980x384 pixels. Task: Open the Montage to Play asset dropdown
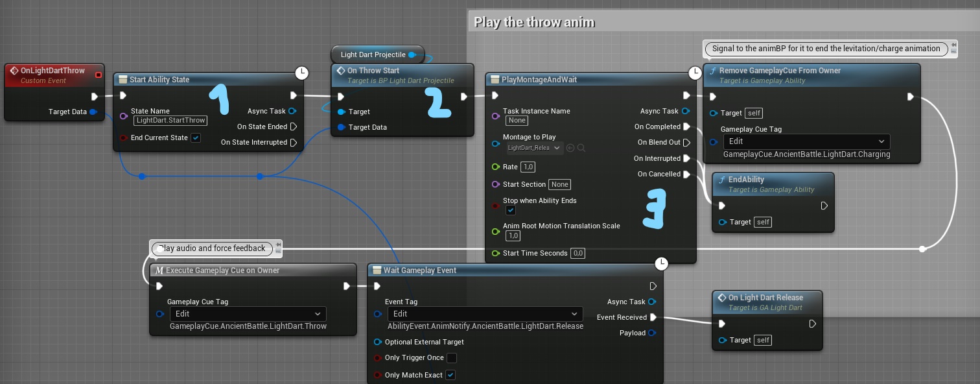(534, 148)
